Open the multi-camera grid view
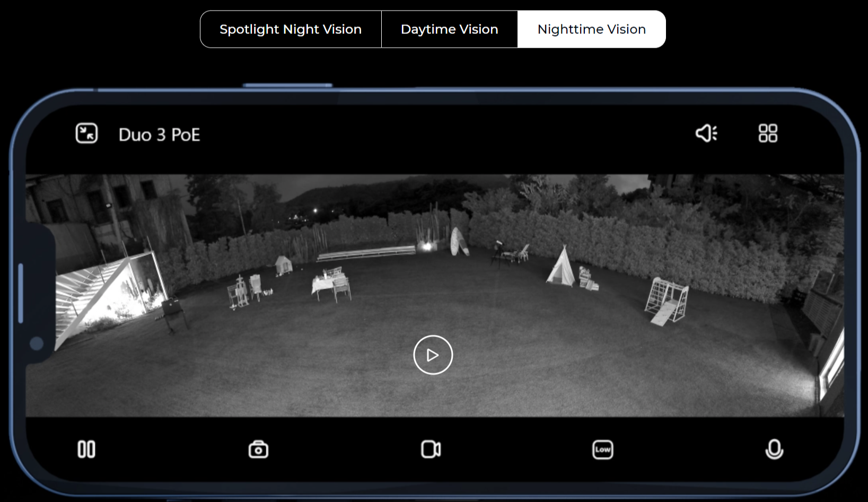Screen dimensions: 868x502 coord(767,134)
